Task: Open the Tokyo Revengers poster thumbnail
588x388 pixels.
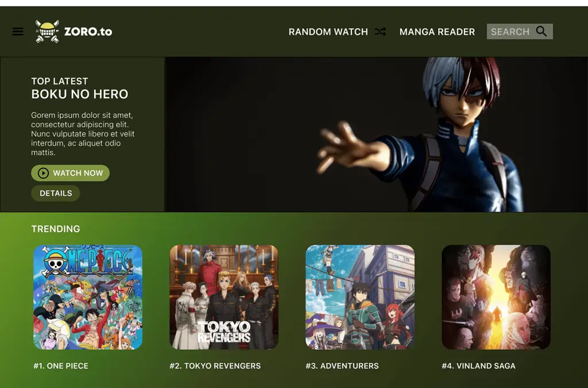Action: pyautogui.click(x=224, y=297)
